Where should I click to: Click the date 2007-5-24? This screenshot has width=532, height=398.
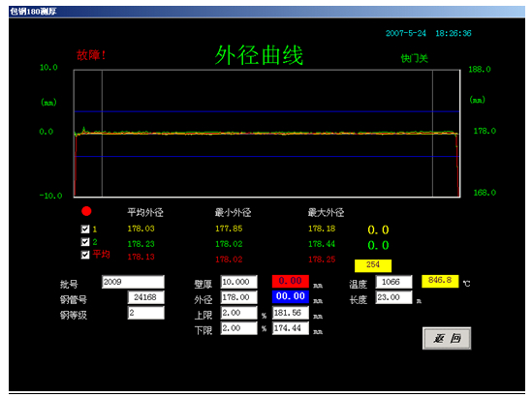(405, 33)
